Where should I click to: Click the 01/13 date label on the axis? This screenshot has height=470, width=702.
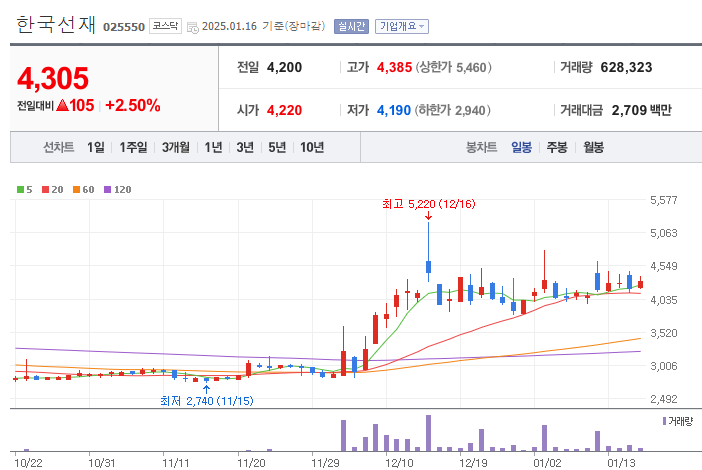click(621, 462)
